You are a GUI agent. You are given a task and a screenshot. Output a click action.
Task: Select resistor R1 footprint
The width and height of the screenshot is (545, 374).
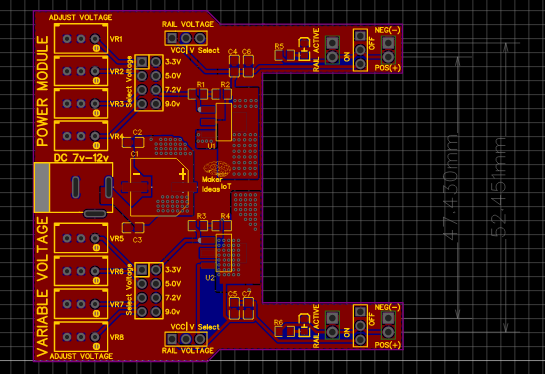click(198, 94)
